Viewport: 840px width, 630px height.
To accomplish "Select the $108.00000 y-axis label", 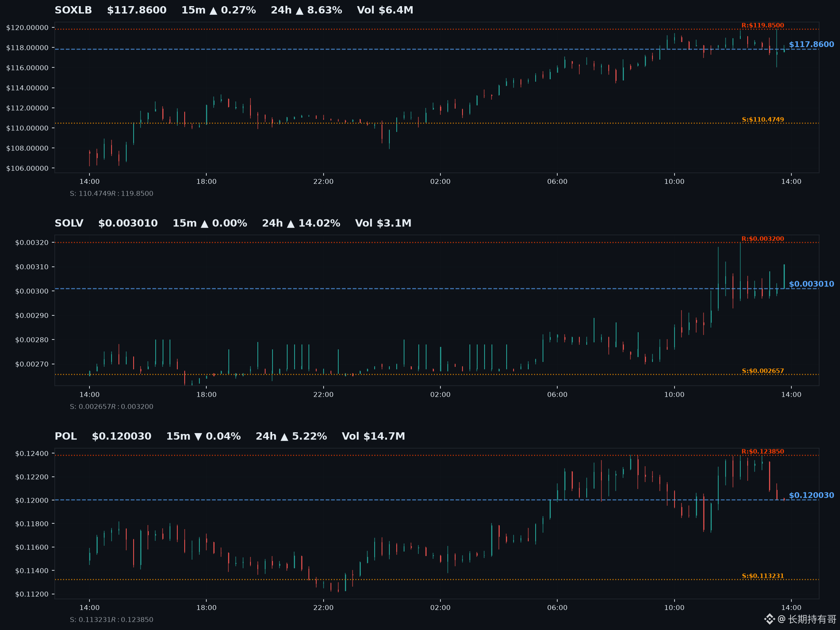I will [x=27, y=148].
